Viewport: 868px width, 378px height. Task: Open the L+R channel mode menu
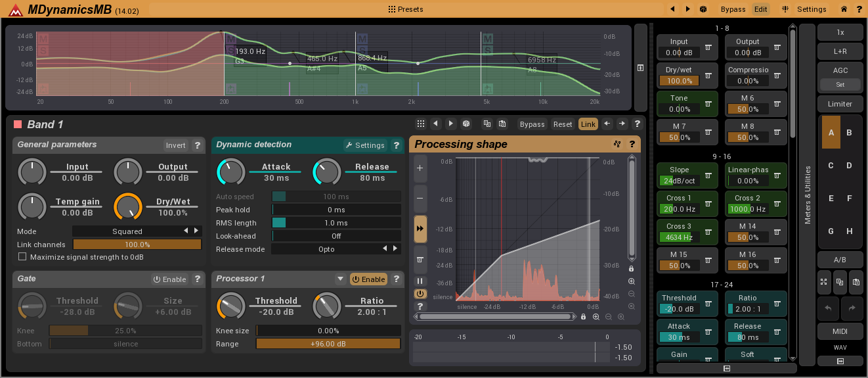tap(840, 50)
